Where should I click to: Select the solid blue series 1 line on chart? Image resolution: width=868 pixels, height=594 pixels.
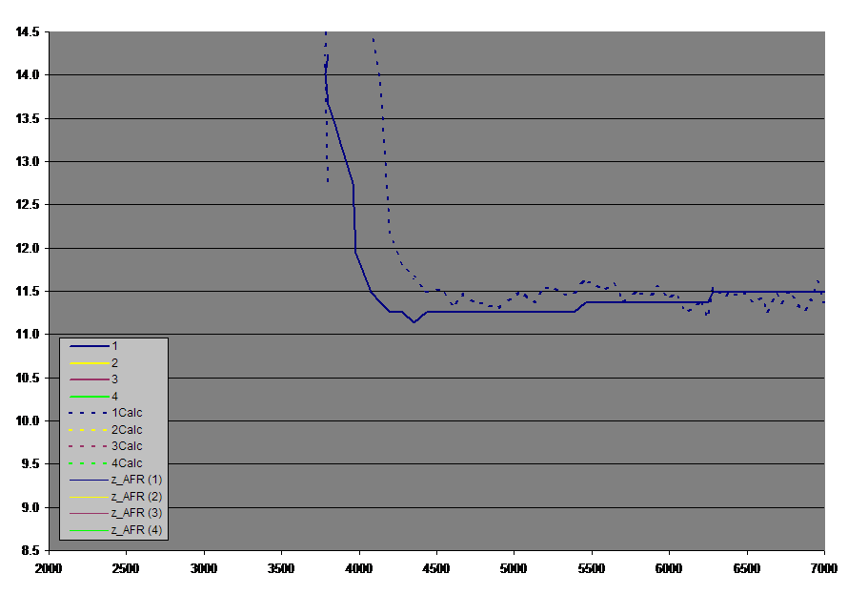pos(495,311)
